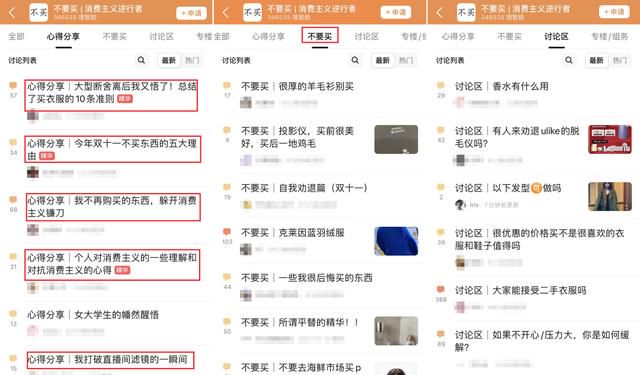
Task: Select 心得分享 tab in the left panel
Action: tap(63, 36)
